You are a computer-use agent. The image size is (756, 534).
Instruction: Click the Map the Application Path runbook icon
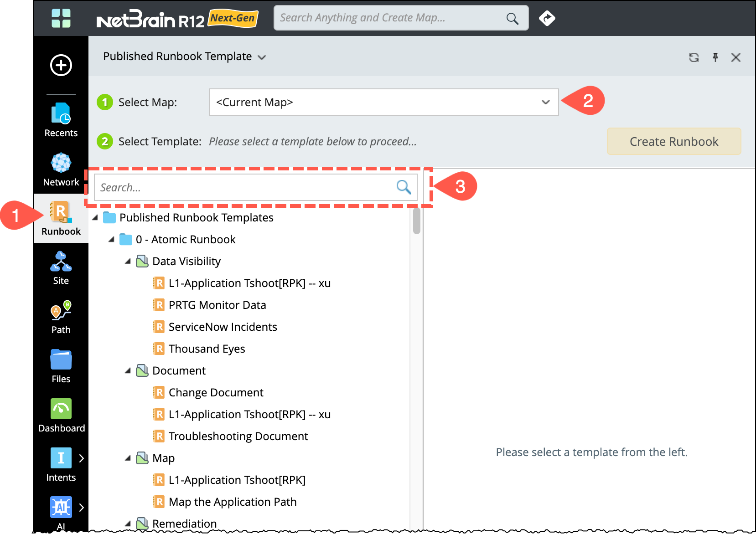point(158,502)
